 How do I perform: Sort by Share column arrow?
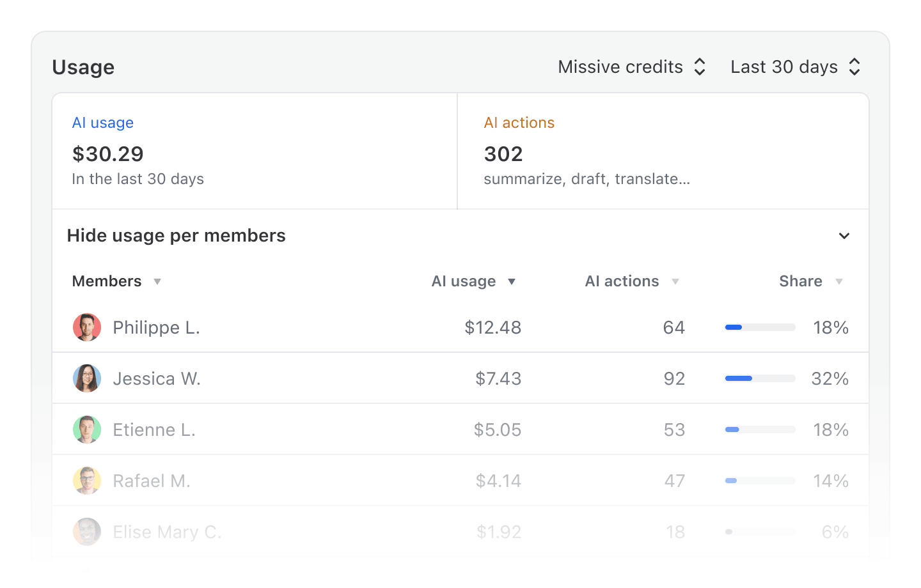[x=839, y=282]
